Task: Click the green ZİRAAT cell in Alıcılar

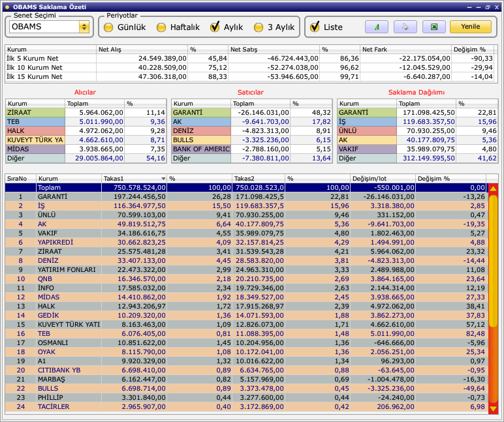Action: tap(35, 113)
